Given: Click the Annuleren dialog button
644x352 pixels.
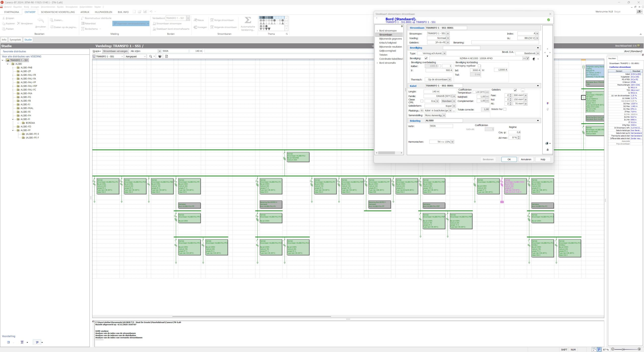Looking at the screenshot, I should [526, 159].
